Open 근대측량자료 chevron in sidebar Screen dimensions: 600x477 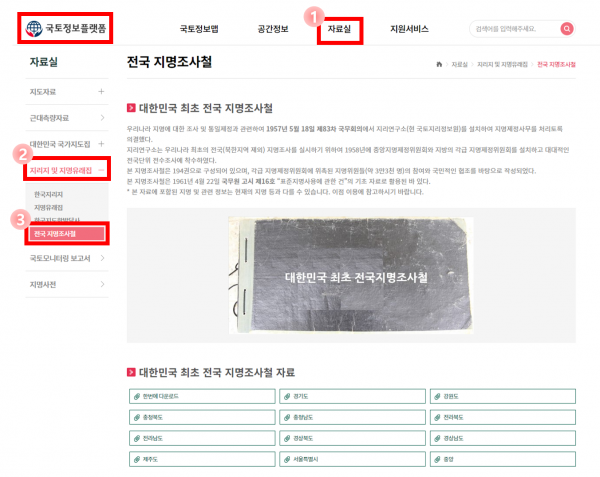coord(103,118)
